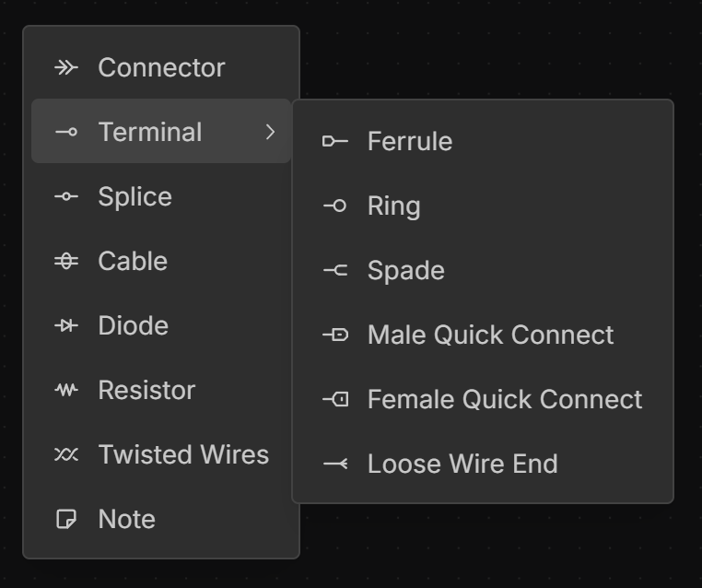Expand the Terminal submenu chevron
Viewport: 702px width, 588px height.
click(x=270, y=132)
